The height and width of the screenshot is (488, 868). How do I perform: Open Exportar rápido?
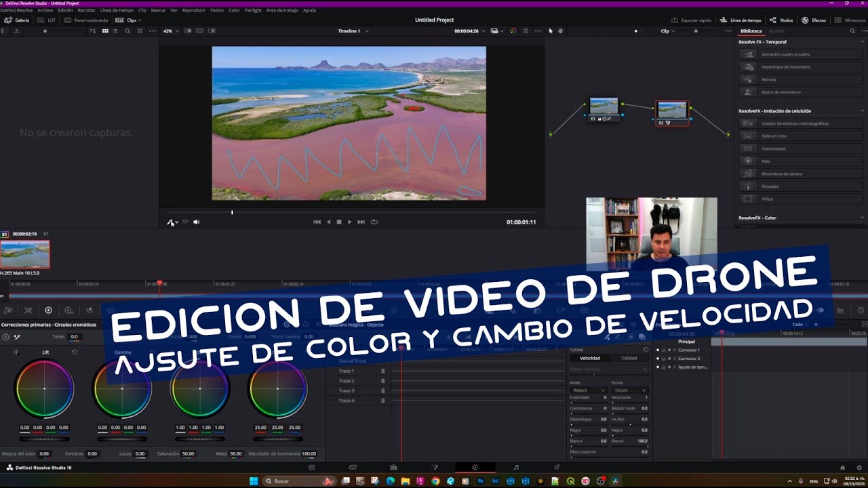tap(692, 20)
